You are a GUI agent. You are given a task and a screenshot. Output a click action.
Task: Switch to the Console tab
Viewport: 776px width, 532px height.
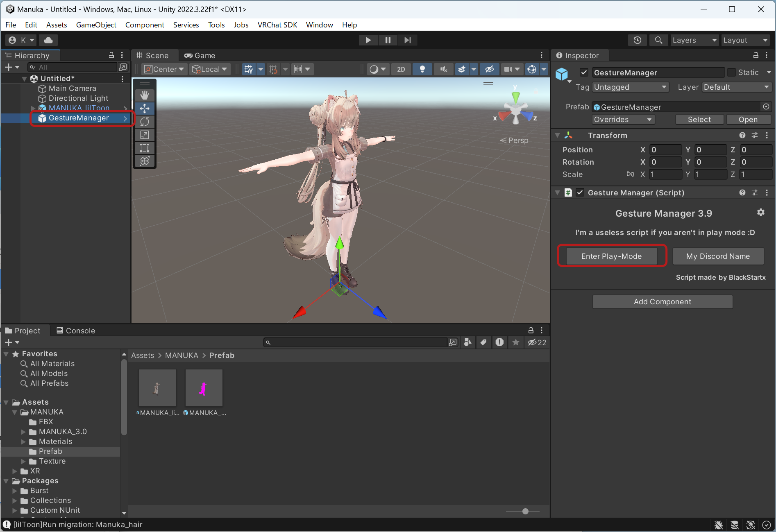tap(76, 331)
